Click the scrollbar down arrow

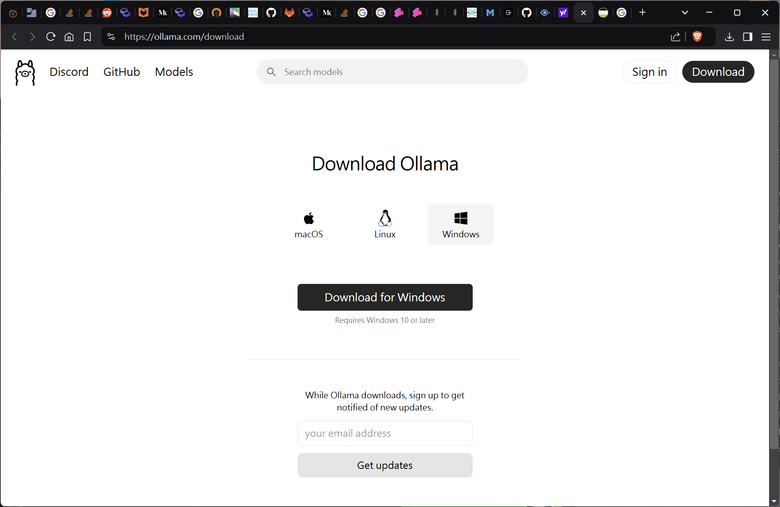click(x=775, y=502)
